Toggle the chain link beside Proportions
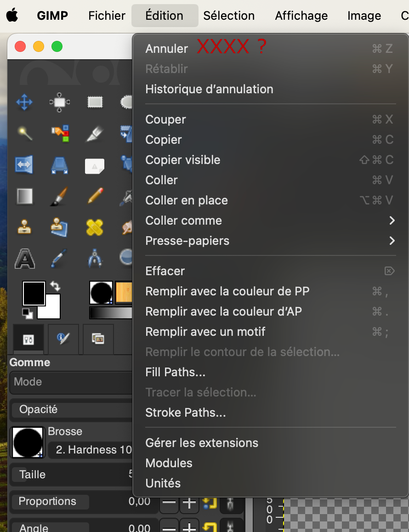Viewport: 409px width, 532px height. click(x=230, y=503)
